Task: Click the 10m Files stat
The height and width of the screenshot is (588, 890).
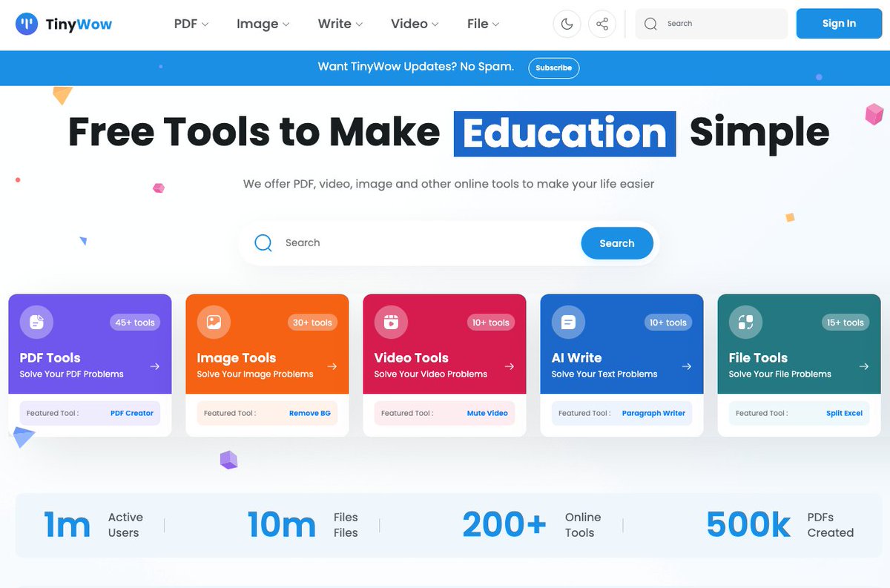Action: point(303,525)
